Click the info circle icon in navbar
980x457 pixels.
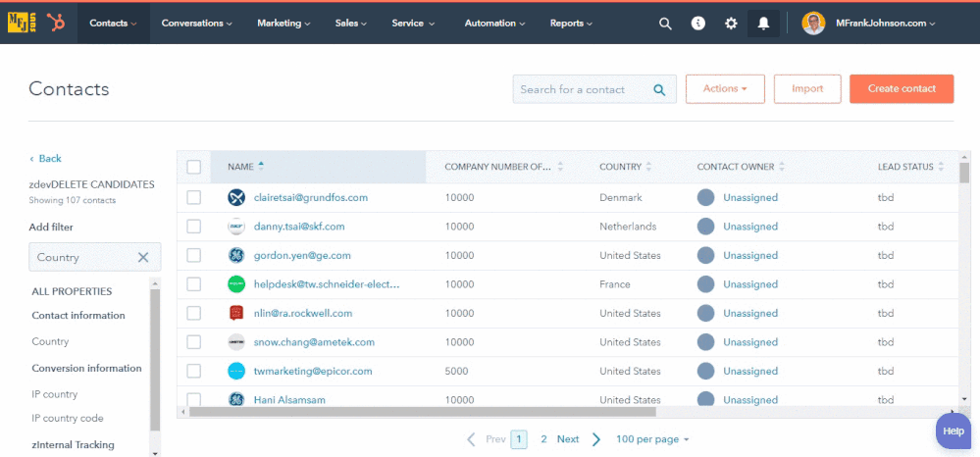(x=698, y=24)
